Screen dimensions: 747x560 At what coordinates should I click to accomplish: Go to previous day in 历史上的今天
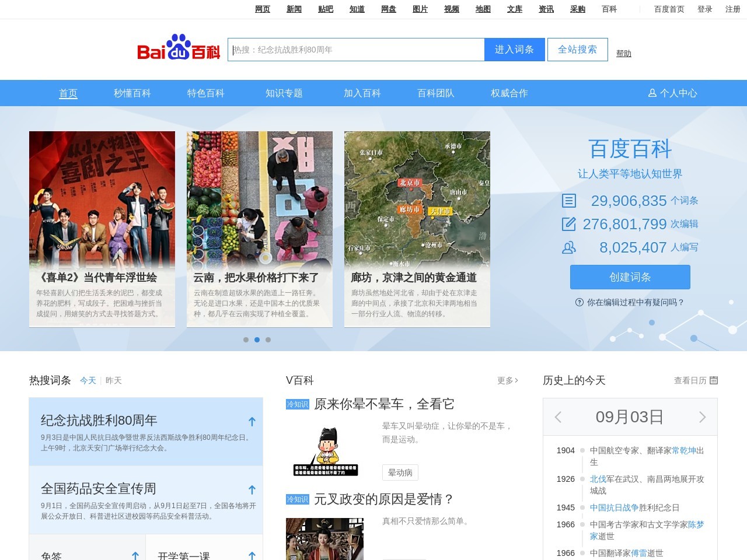(x=558, y=417)
